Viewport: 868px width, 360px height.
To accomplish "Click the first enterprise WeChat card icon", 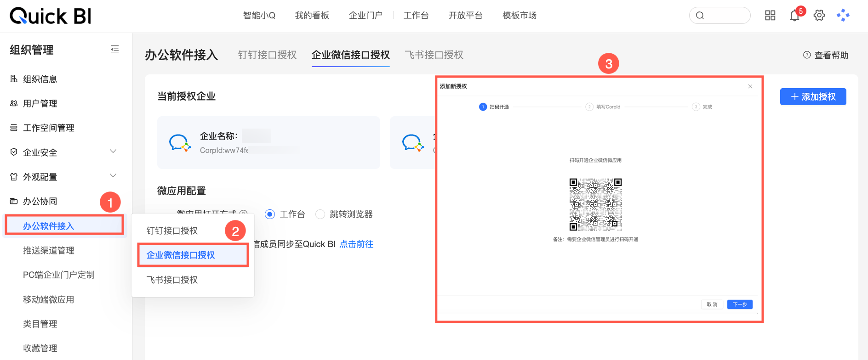I will 180,143.
